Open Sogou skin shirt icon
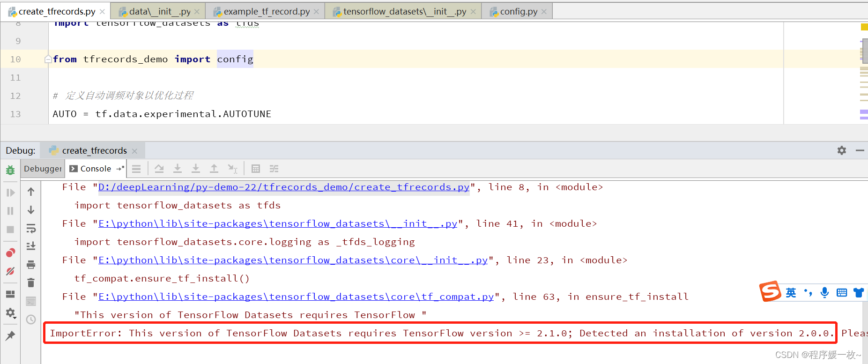Screen dimensions: 868x364 click(859, 293)
